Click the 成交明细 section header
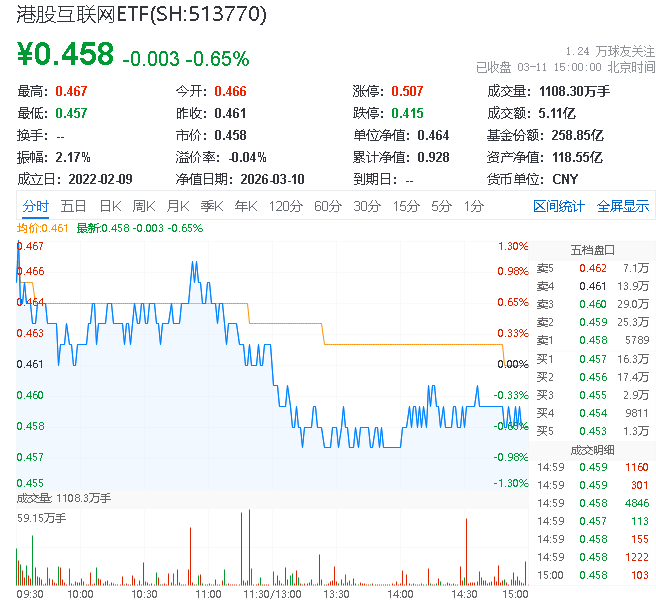 [x=592, y=449]
